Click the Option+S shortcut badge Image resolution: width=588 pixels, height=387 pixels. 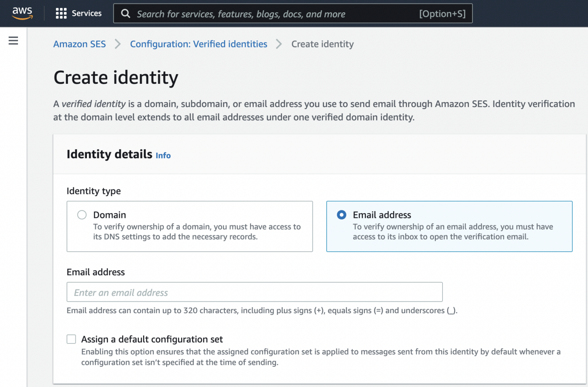(443, 13)
